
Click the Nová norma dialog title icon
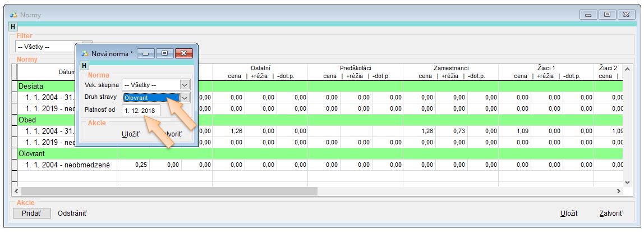pyautogui.click(x=85, y=53)
